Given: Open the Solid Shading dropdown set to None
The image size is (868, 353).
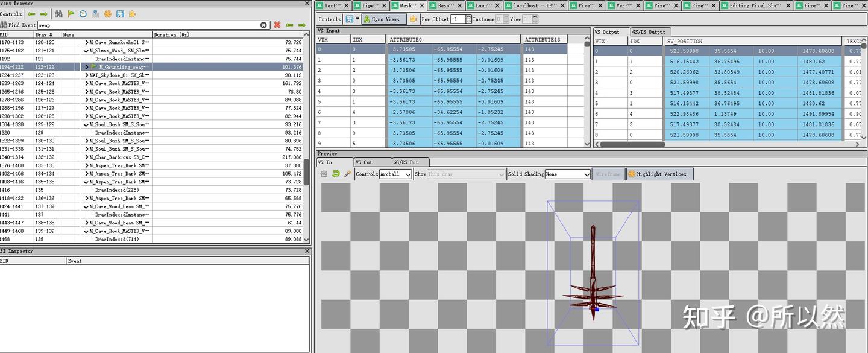Looking at the screenshot, I should [567, 174].
